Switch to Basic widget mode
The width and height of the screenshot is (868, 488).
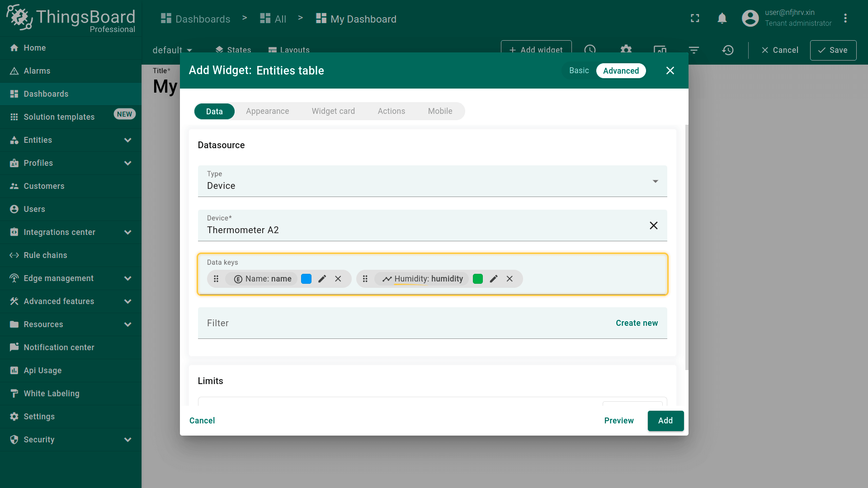click(x=579, y=70)
